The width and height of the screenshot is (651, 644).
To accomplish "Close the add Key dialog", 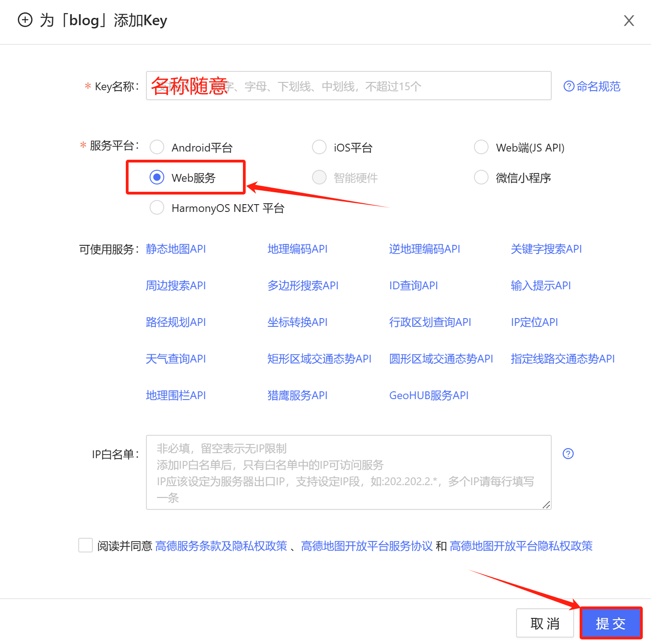I will click(x=629, y=21).
